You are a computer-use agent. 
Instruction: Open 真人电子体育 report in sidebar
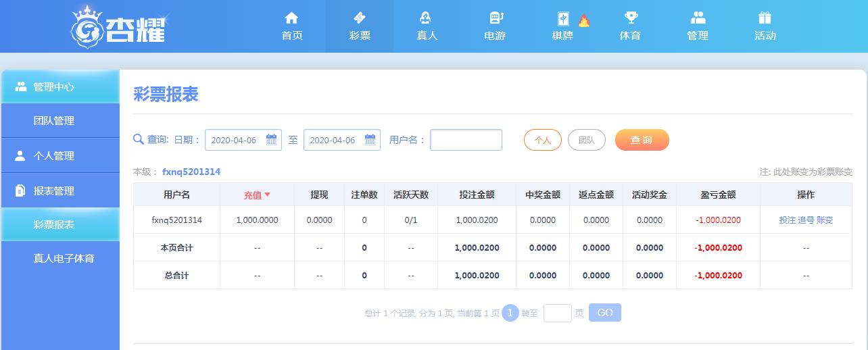[x=60, y=258]
